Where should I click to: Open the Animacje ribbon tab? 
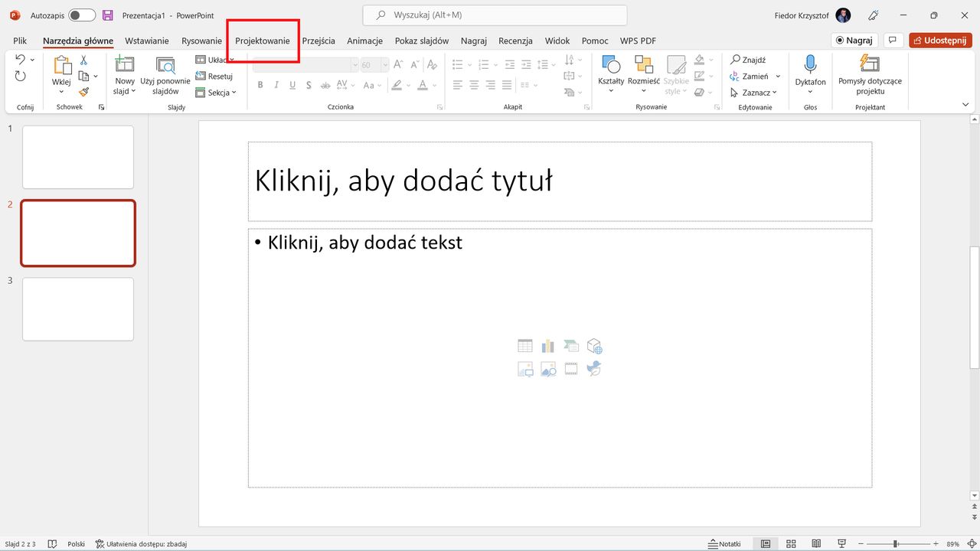(x=364, y=41)
